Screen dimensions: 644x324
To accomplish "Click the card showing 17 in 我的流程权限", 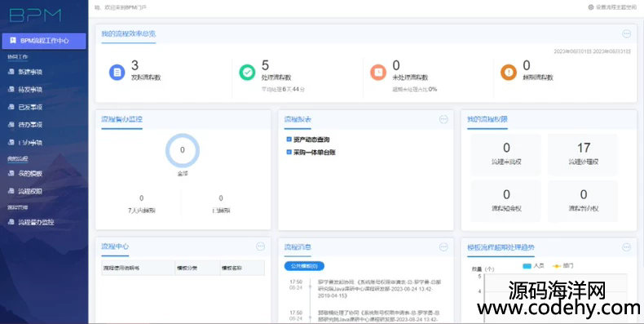I will tap(583, 154).
